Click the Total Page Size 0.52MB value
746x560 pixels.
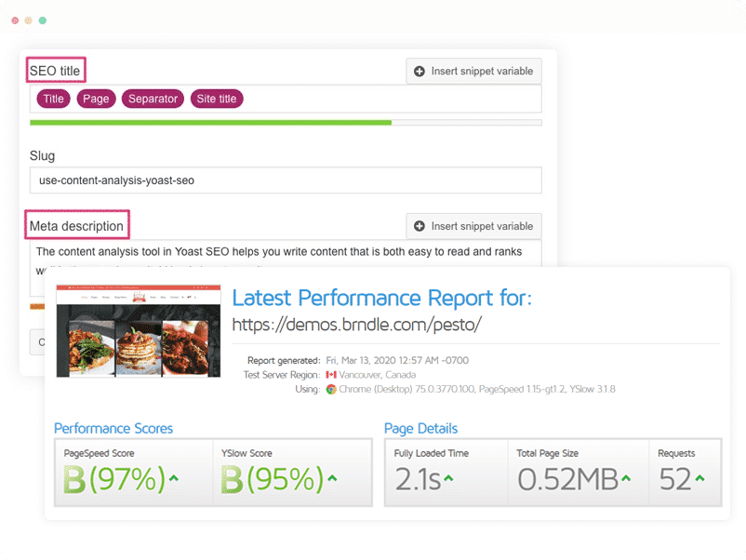(x=567, y=479)
